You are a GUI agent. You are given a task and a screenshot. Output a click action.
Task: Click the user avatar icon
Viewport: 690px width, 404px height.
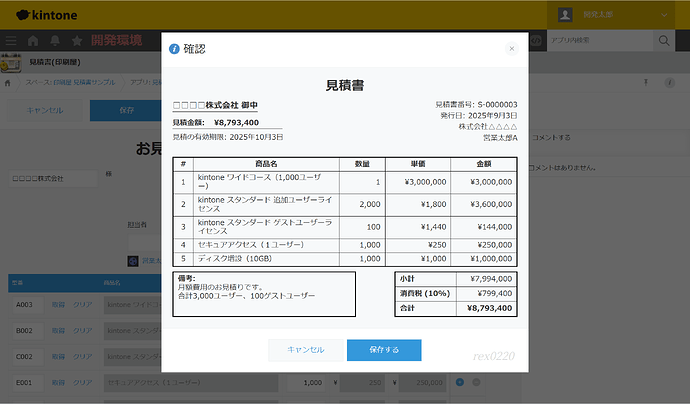565,15
